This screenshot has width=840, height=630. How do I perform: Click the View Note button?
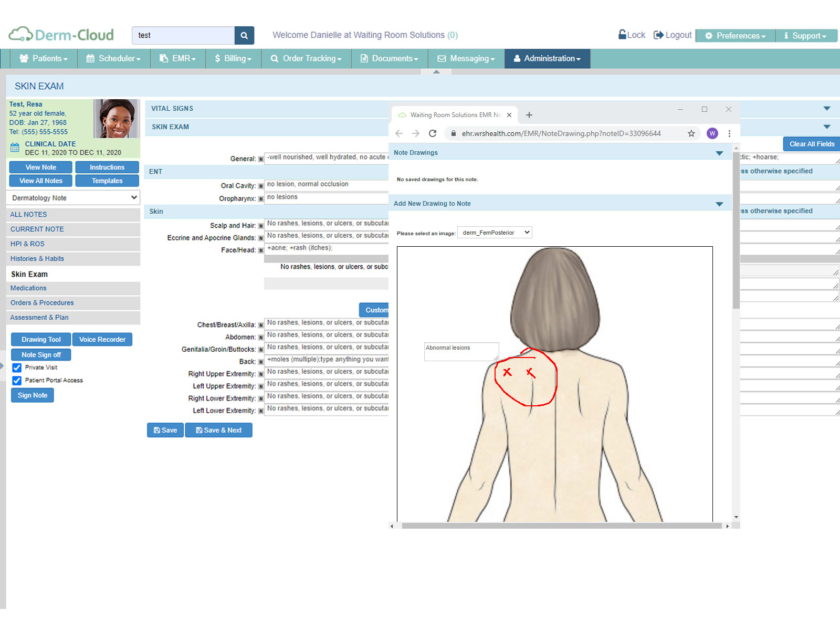point(40,167)
